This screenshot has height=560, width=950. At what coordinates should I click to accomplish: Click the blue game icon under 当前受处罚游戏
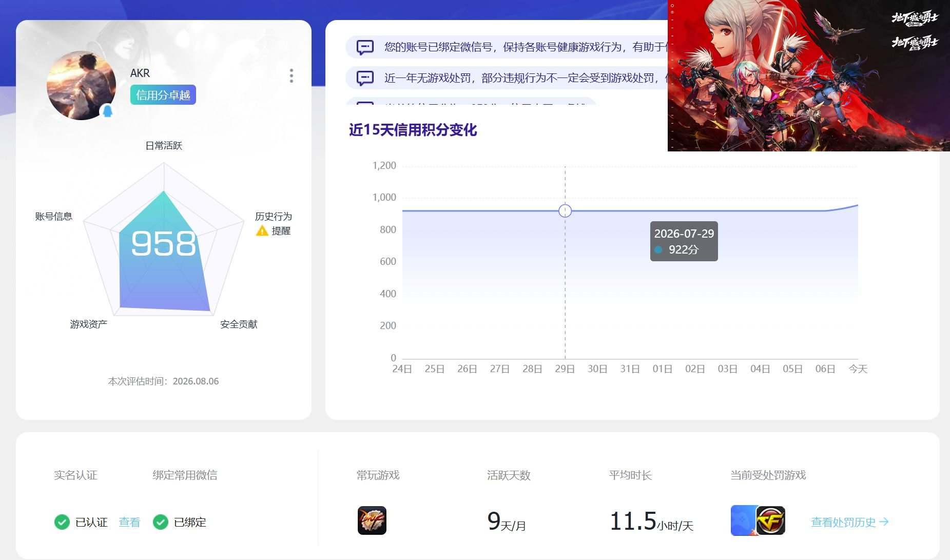(x=743, y=520)
